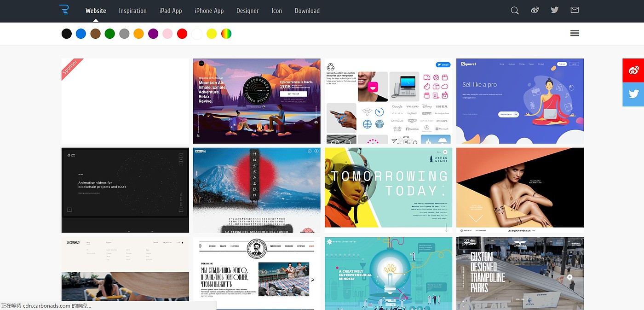Select the rainbow multicolor swatch
Image resolution: width=644 pixels, height=310 pixels.
coord(226,34)
